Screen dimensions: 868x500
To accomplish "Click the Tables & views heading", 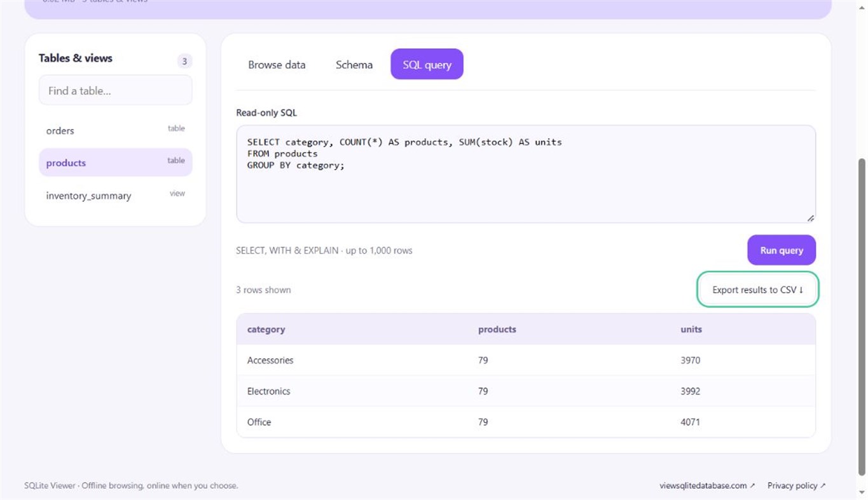I will tap(75, 58).
